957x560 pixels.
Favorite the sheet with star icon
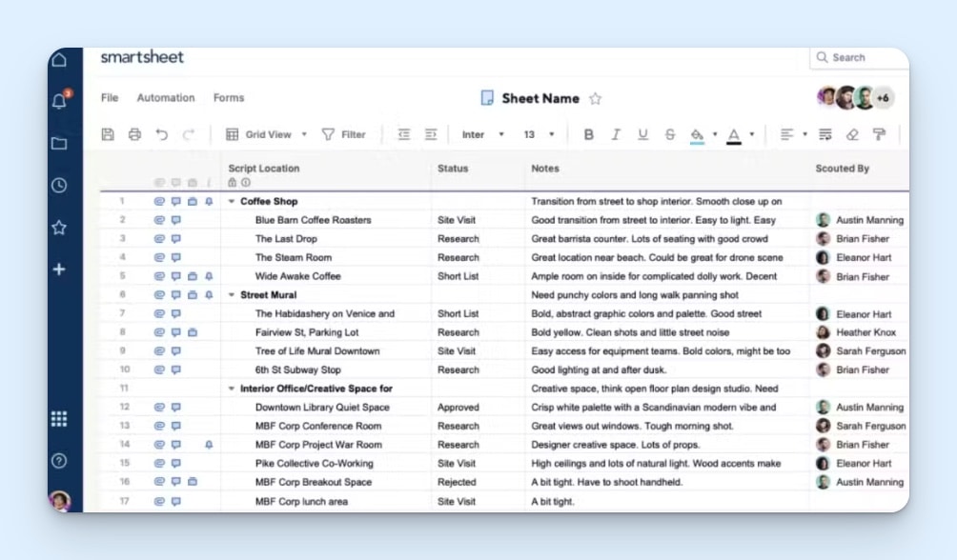595,98
